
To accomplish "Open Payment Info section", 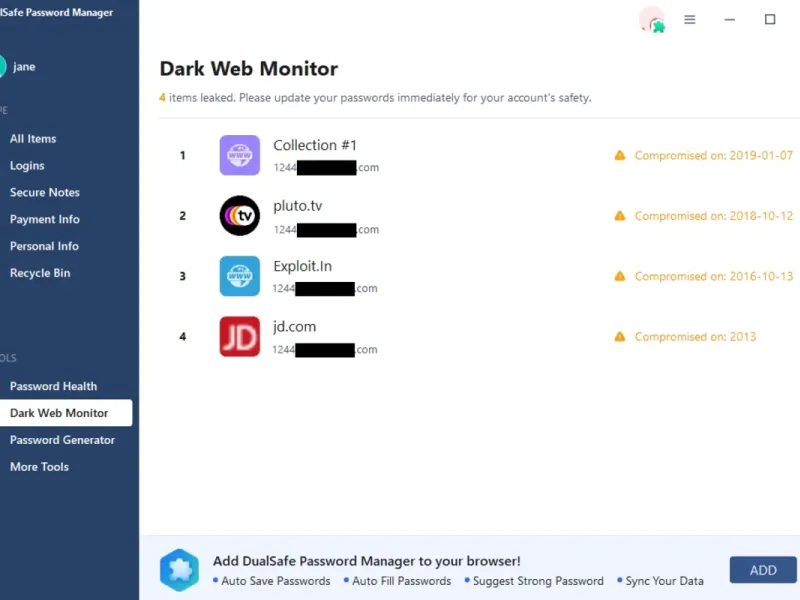I will (x=45, y=219).
